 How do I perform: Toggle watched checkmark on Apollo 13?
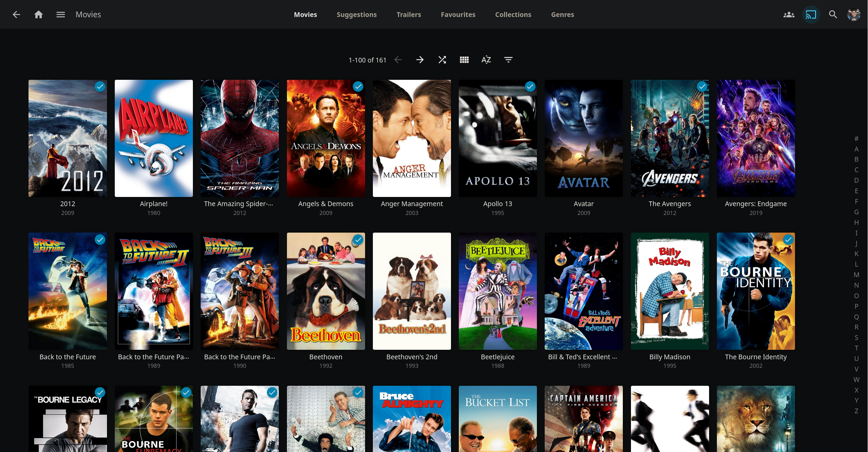pos(530,87)
